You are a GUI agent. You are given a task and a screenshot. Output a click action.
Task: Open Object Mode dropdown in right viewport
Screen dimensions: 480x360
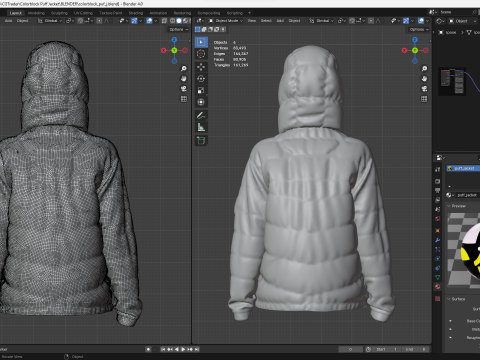coord(226,21)
